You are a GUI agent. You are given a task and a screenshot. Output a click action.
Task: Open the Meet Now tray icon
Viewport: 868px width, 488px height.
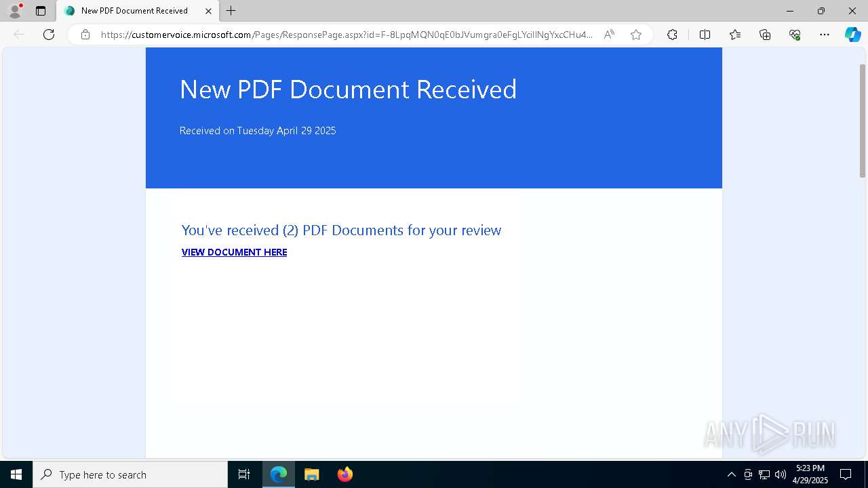tap(748, 474)
